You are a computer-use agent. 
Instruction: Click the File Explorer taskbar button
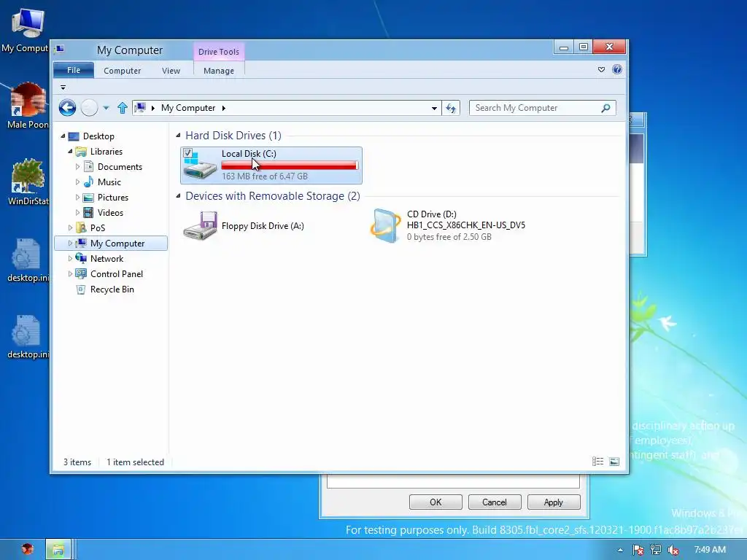tap(58, 550)
